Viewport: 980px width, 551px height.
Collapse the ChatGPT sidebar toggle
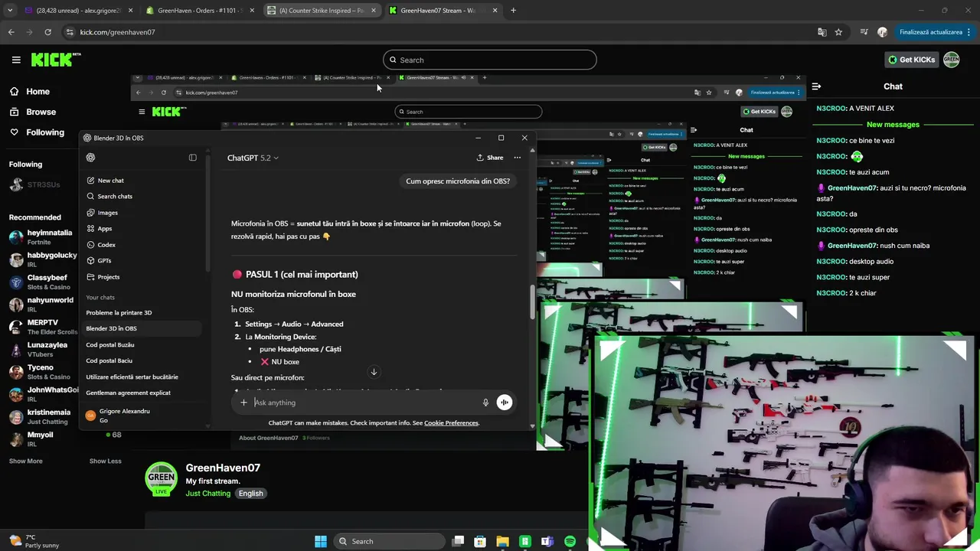[193, 158]
